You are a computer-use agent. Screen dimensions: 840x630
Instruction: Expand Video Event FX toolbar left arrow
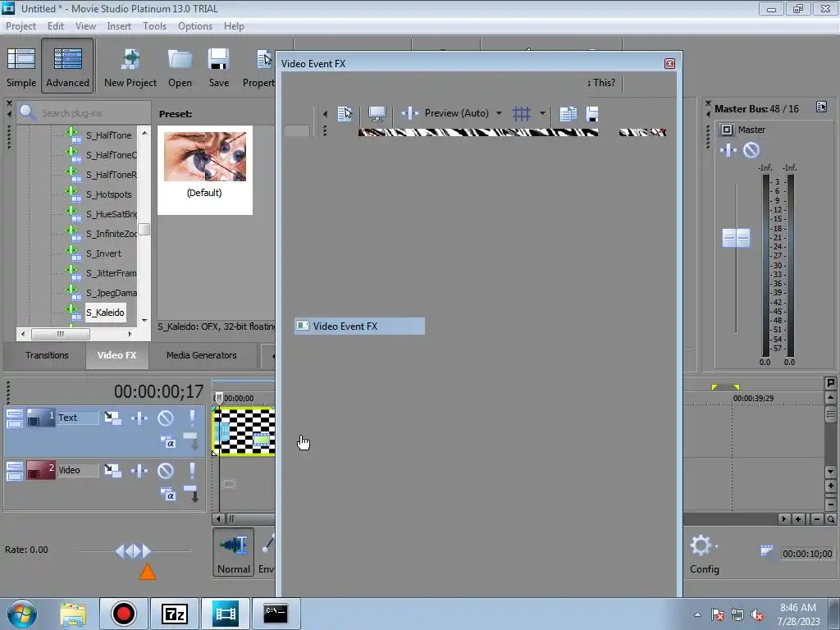pos(325,113)
